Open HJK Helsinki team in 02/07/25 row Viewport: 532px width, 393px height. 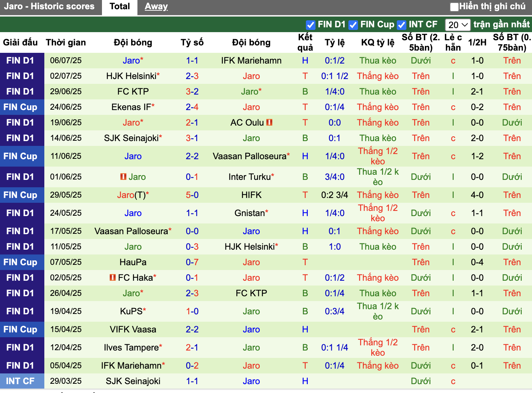131,76
